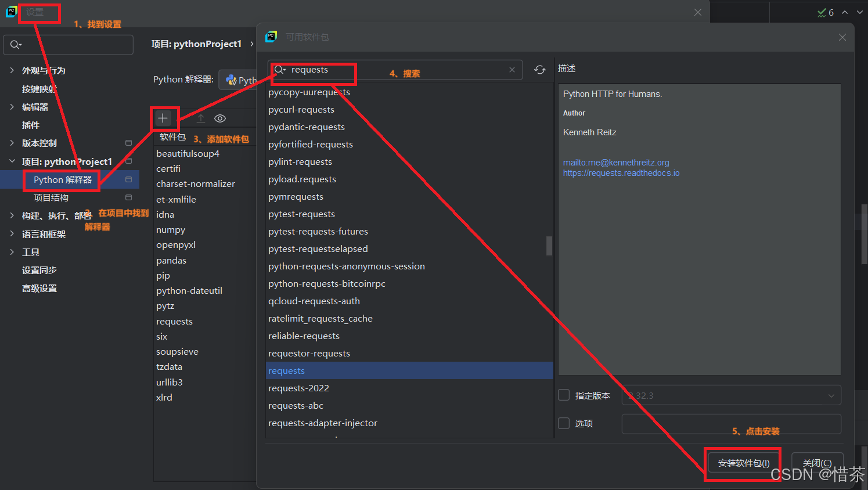Click the settings search magnifier icon

(x=16, y=45)
